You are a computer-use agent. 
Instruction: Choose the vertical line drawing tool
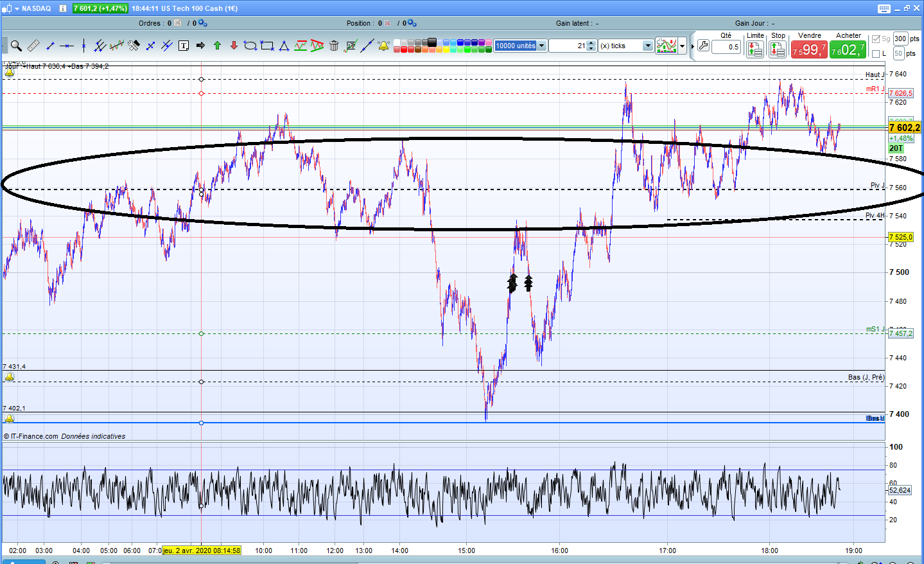tap(83, 46)
